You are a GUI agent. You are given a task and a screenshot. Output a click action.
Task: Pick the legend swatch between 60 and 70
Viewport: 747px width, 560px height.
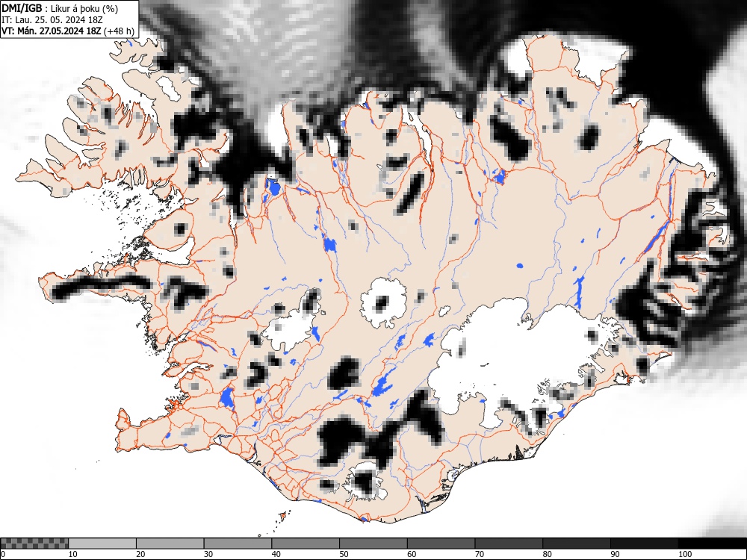(441, 544)
